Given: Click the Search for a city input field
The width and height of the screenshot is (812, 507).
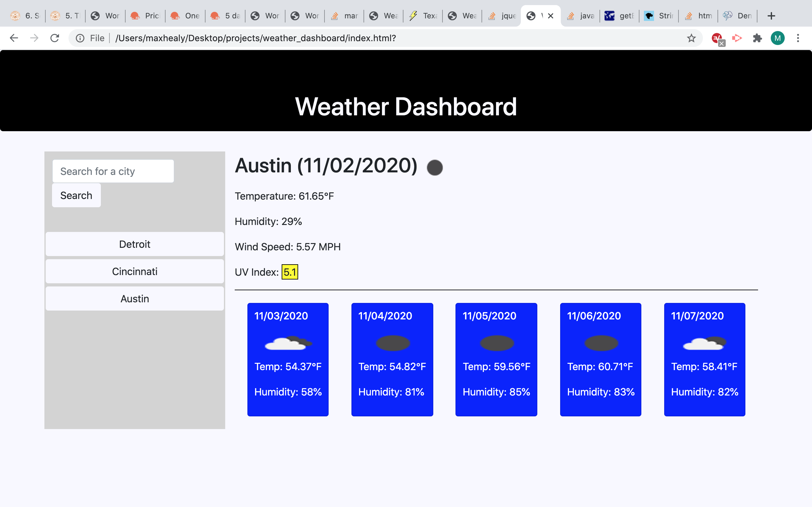Looking at the screenshot, I should point(113,171).
